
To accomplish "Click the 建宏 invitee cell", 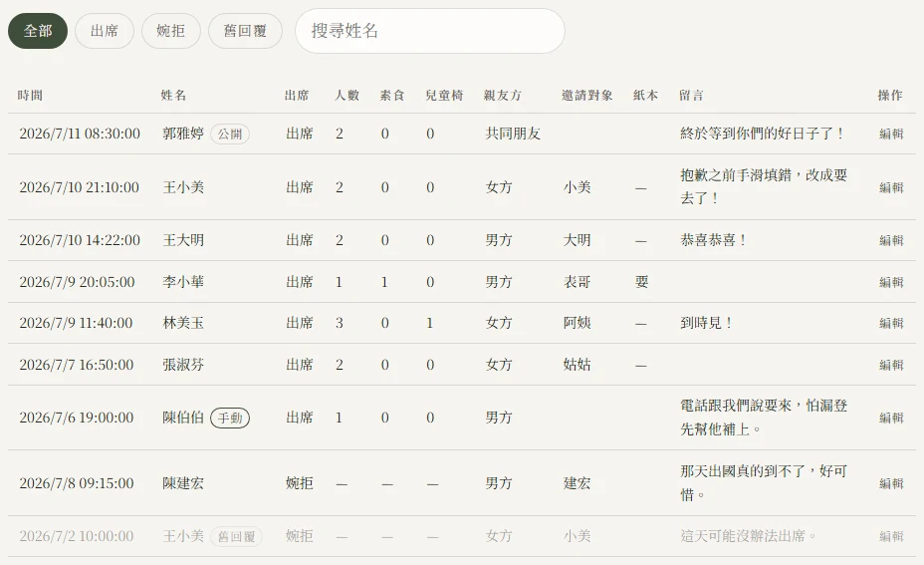I will point(577,483).
